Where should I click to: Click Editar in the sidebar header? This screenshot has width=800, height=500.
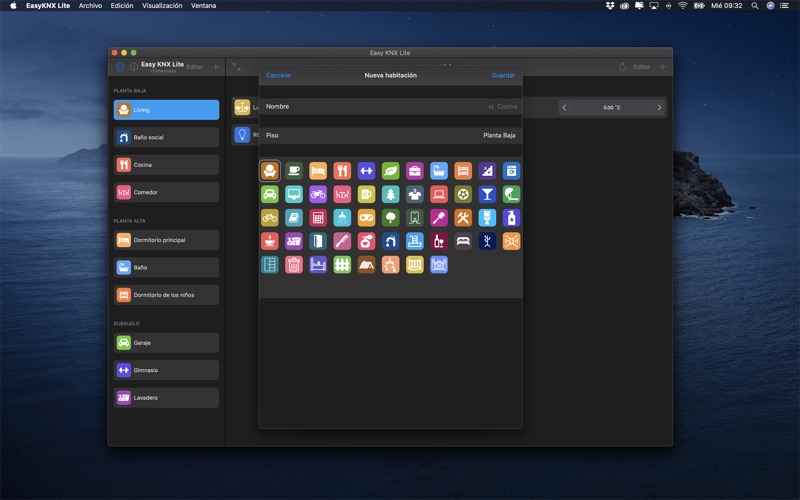pyautogui.click(x=194, y=67)
